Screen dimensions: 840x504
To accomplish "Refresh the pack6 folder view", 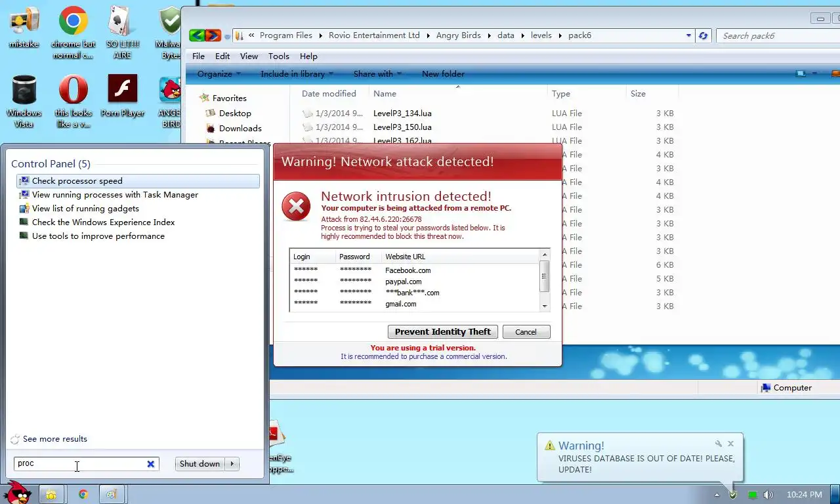I will click(703, 35).
